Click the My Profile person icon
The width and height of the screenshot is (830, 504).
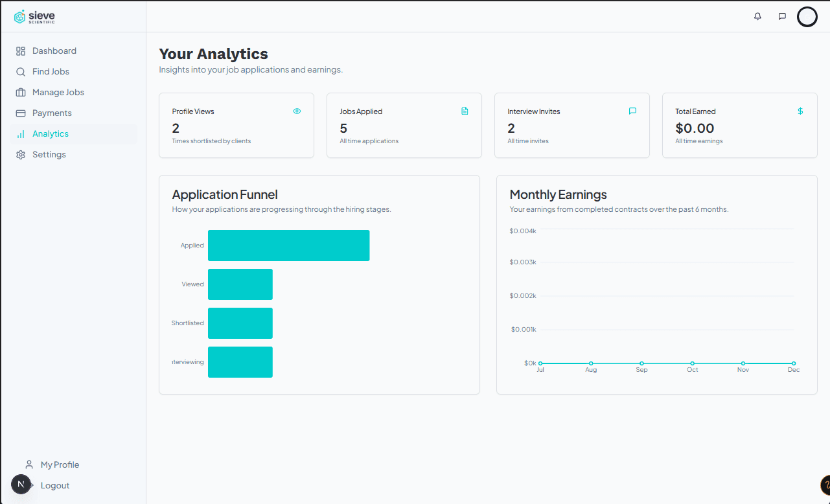pyautogui.click(x=29, y=464)
